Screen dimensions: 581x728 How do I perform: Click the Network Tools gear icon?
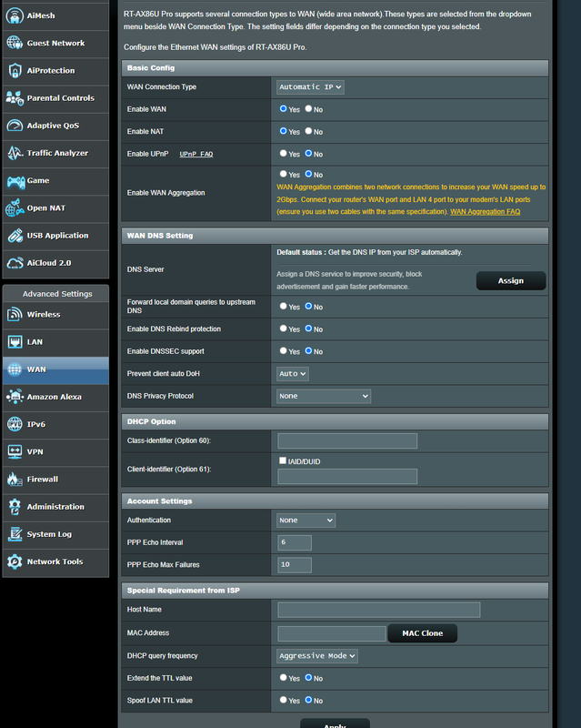click(x=15, y=561)
